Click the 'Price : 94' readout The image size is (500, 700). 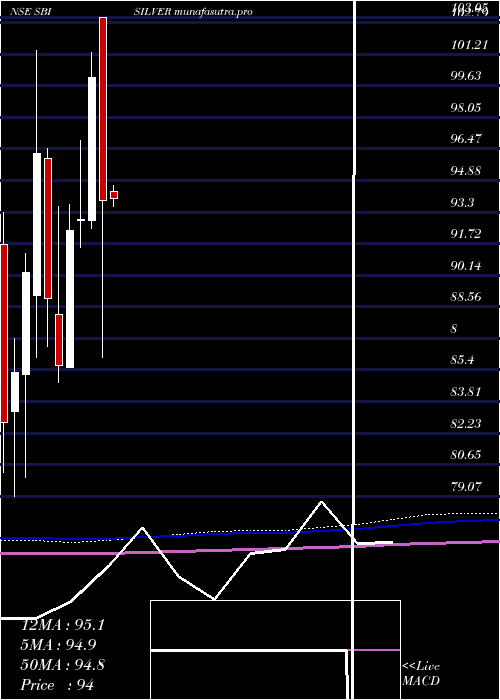pos(57,685)
